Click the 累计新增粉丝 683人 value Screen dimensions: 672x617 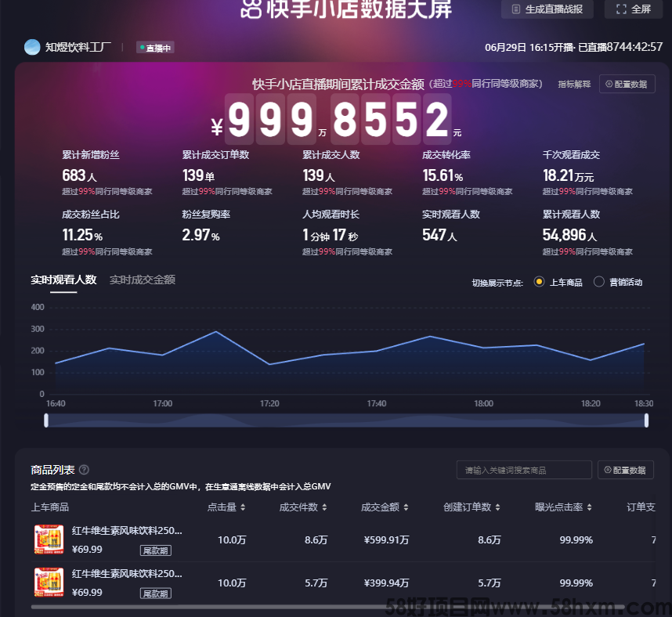[x=79, y=175]
